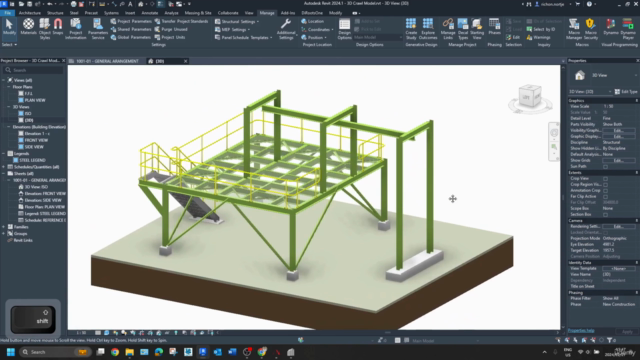Open the Annotate ribbon tab
The height and width of the screenshot is (360, 640).
(149, 13)
